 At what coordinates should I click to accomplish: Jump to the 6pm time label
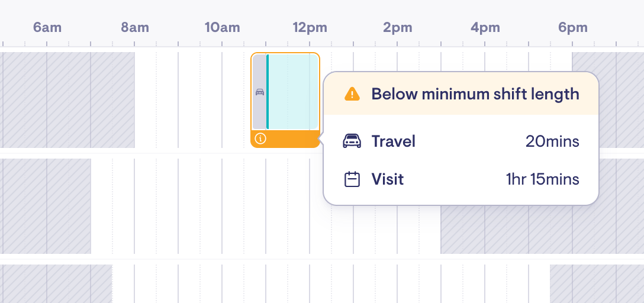point(572,27)
